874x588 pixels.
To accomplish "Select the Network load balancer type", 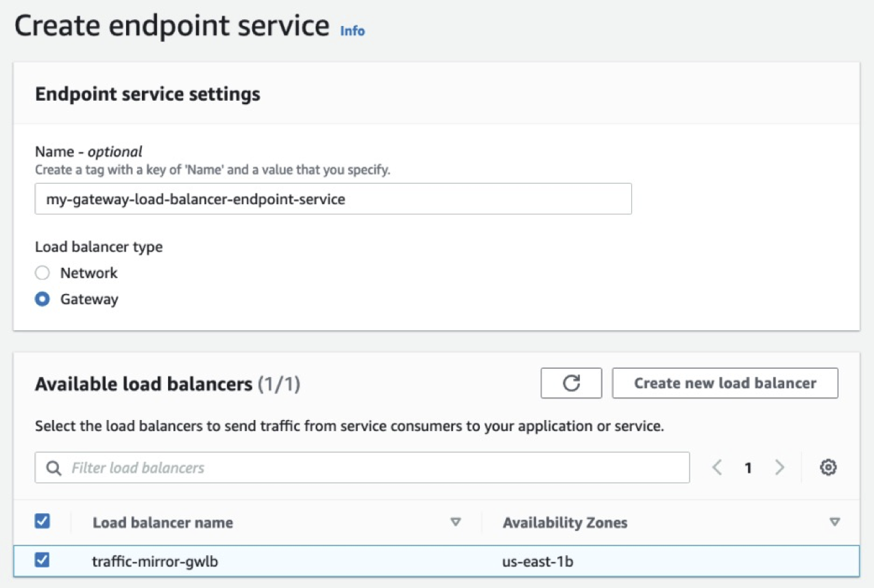I will [43, 273].
